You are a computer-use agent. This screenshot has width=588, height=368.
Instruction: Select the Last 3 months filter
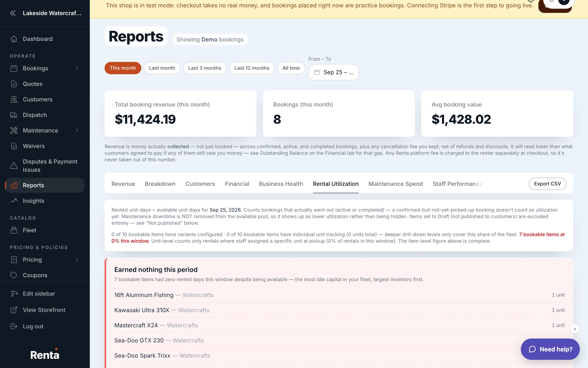[205, 68]
